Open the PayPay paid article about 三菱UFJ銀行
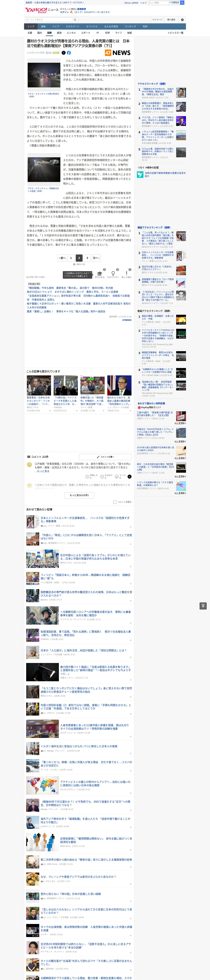 pyautogui.click(x=155, y=414)
